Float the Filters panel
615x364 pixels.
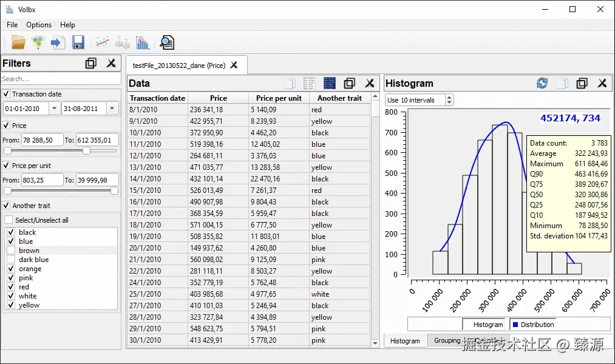[x=91, y=63]
